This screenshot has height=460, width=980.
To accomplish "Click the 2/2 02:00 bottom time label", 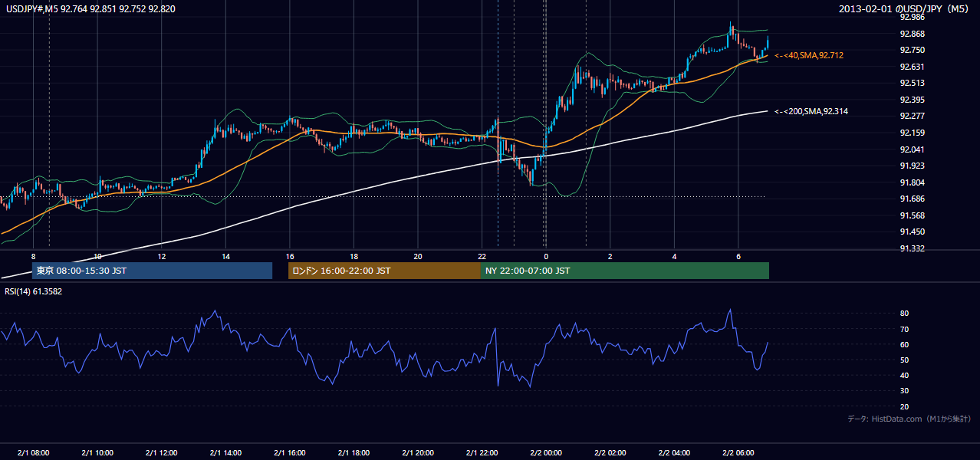I will 610,453.
